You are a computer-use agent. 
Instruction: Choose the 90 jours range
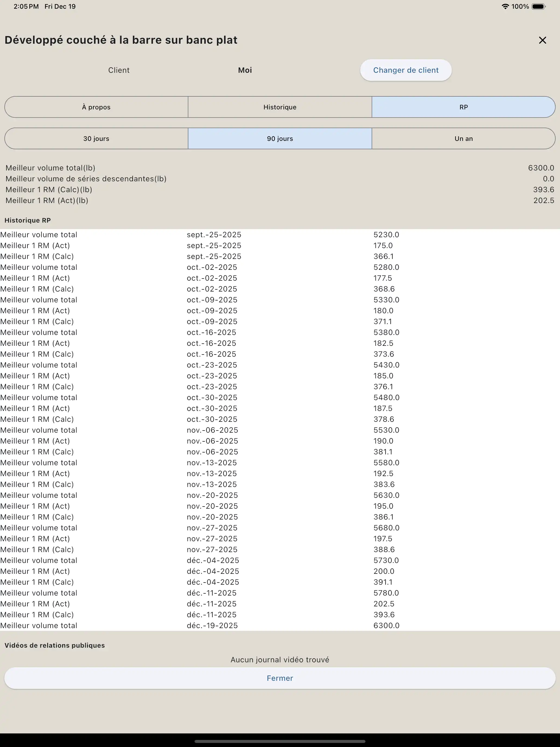[280, 138]
